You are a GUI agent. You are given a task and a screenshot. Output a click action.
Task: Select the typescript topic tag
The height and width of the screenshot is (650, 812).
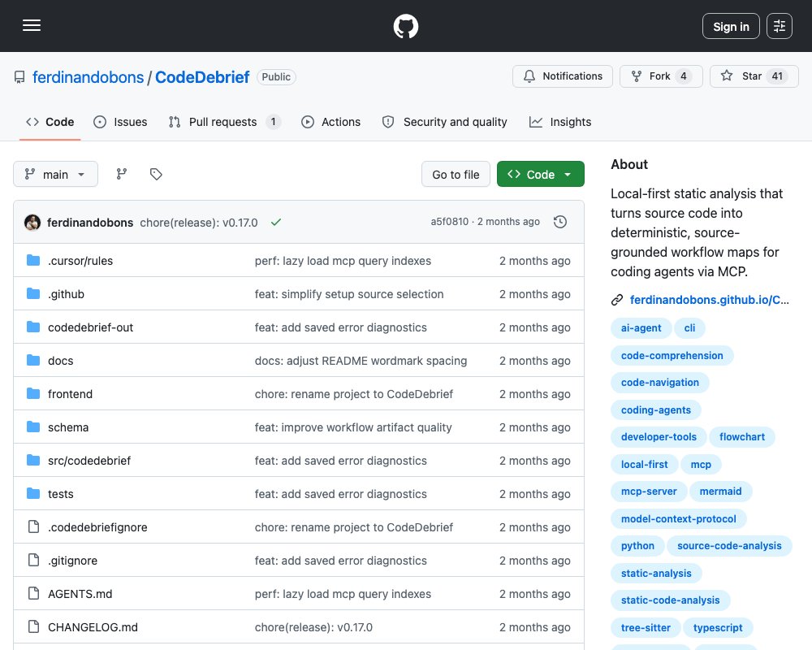719,628
